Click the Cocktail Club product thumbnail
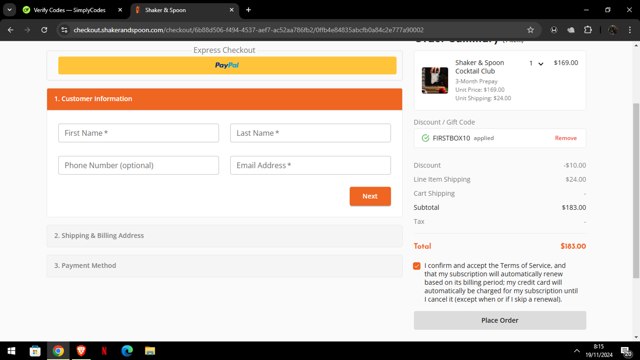This screenshot has width=640, height=360. [435, 80]
